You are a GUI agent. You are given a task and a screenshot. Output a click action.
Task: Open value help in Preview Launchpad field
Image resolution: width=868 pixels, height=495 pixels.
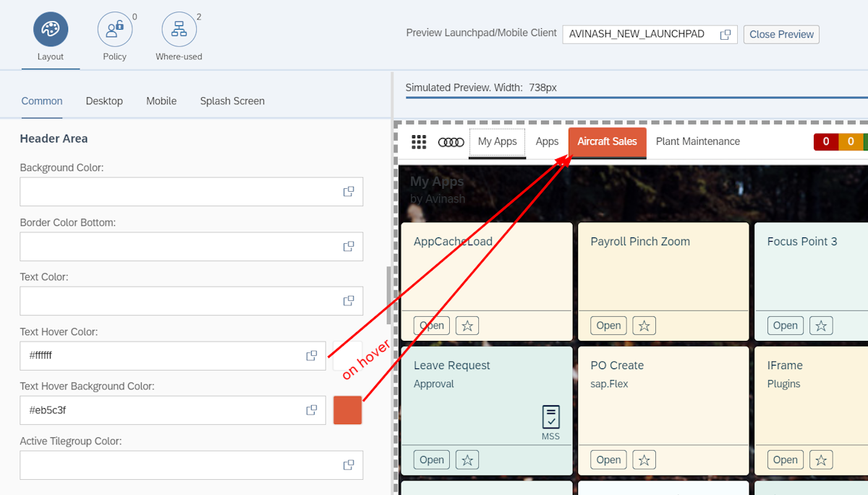(725, 35)
